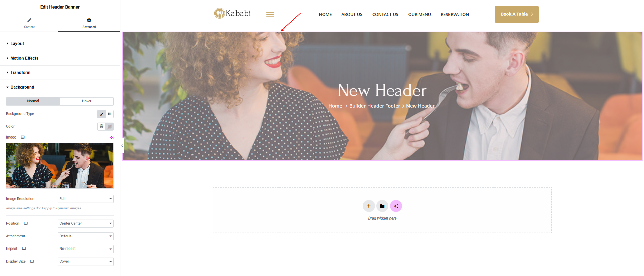
Task: Click the add new section plus icon
Action: (x=369, y=206)
